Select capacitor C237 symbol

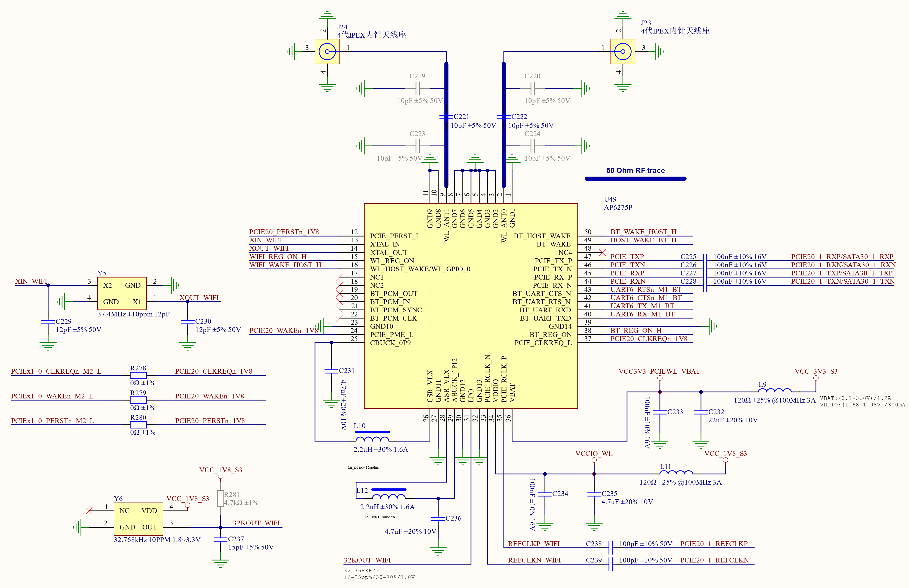220,539
